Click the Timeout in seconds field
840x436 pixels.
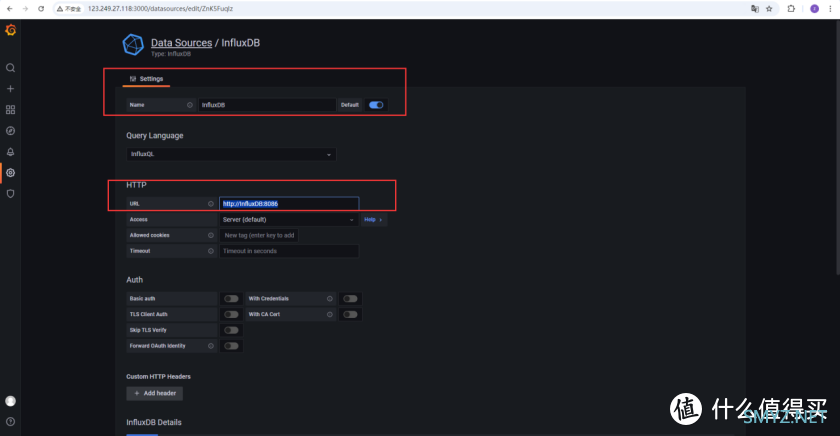289,251
